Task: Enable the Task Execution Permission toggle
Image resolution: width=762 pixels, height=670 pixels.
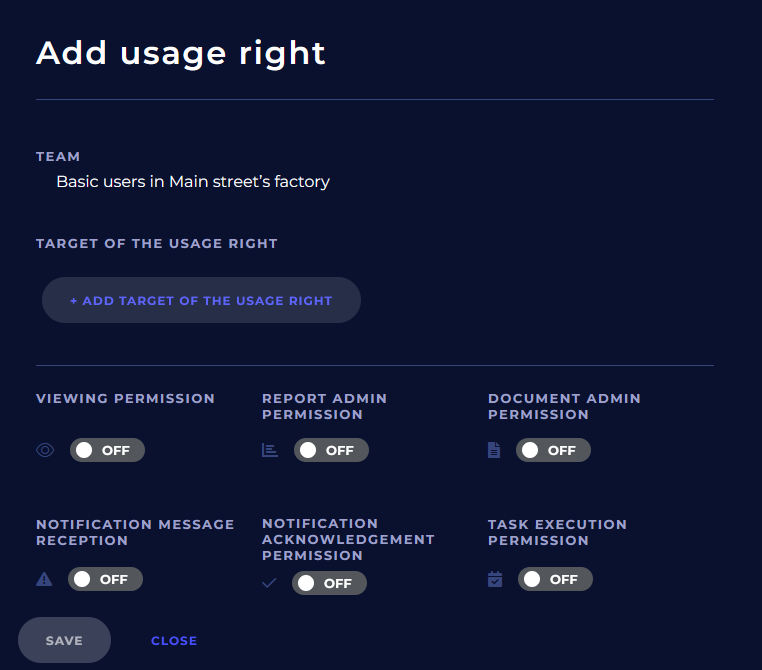Action: click(x=555, y=579)
